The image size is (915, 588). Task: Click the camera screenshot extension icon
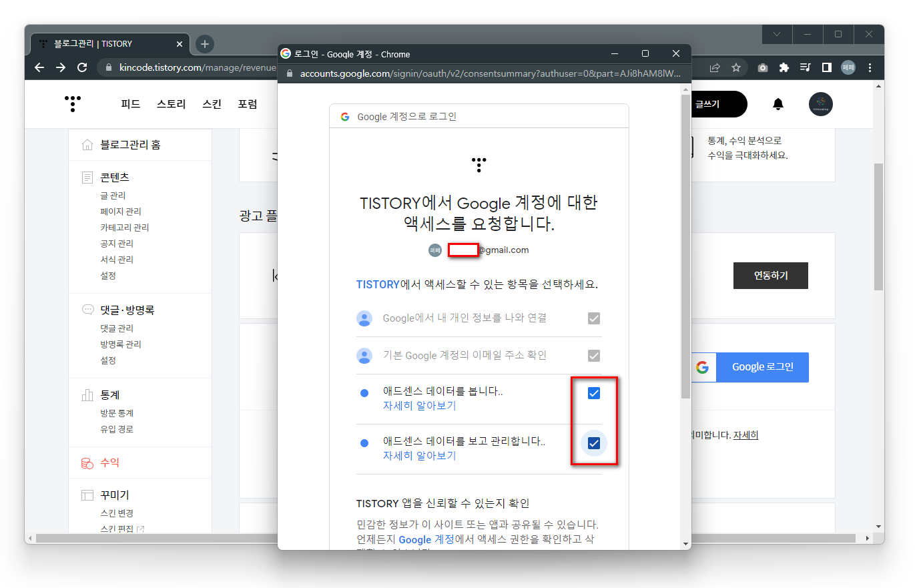[763, 67]
